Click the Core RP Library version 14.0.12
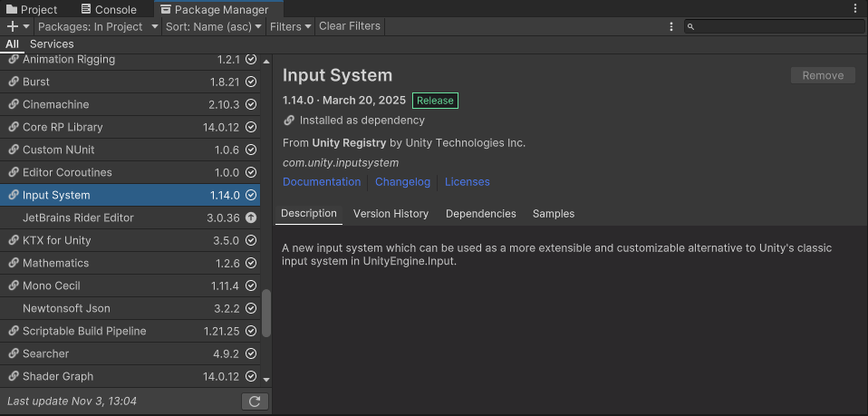 (x=221, y=128)
